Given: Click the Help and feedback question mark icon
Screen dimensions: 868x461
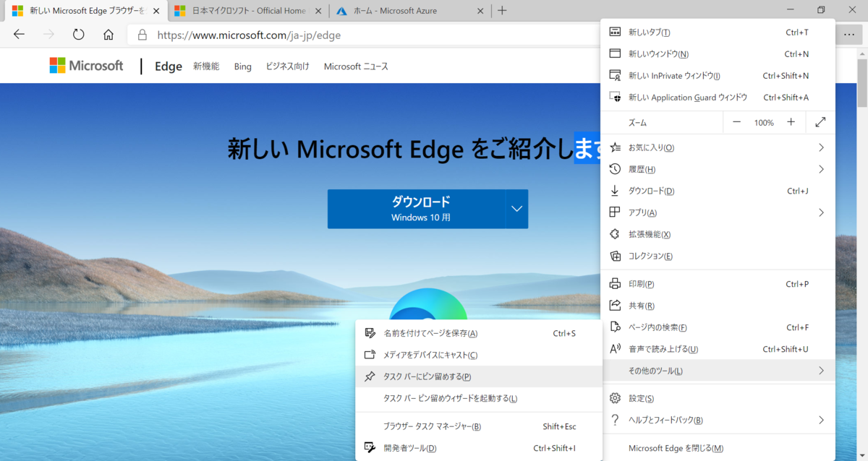Looking at the screenshot, I should pyautogui.click(x=616, y=420).
